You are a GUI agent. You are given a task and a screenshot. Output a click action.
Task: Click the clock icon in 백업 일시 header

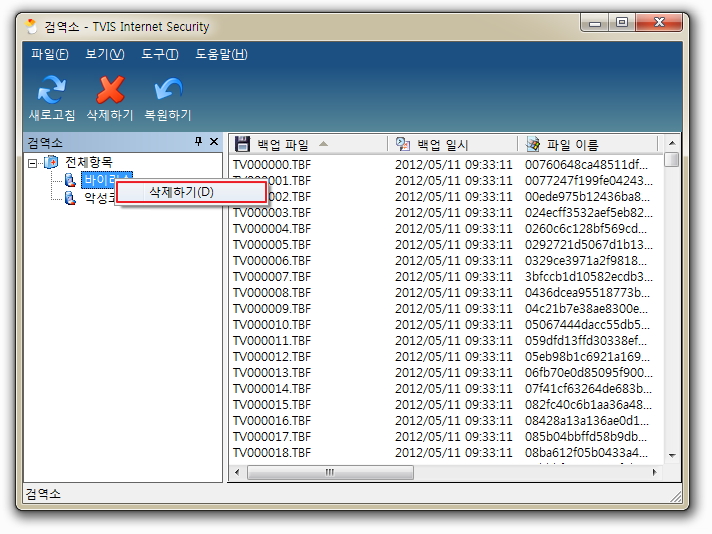403,145
